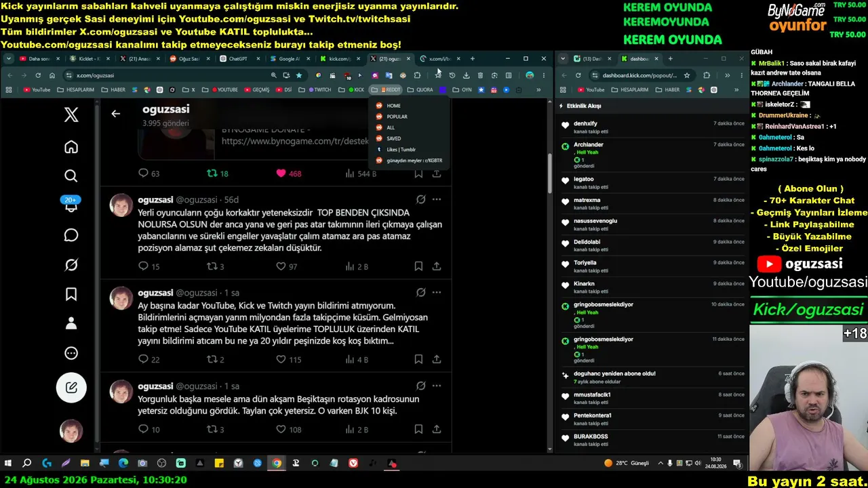Compose a new post with the white button
Image resolution: width=868 pixels, height=488 pixels.
71,388
